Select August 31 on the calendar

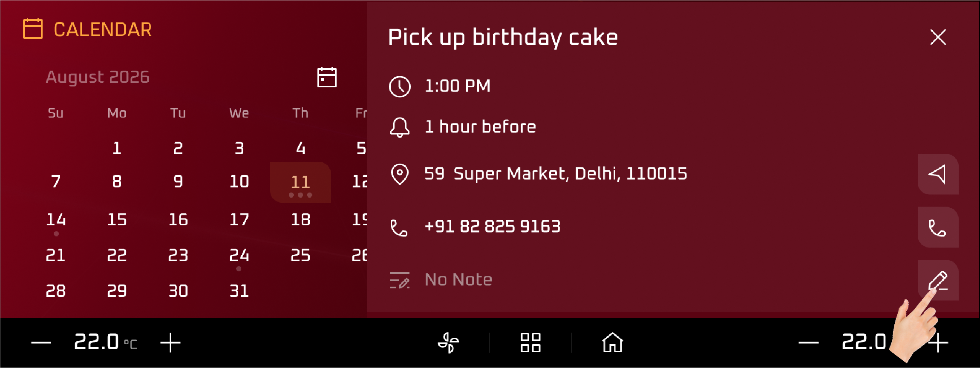pos(239,291)
